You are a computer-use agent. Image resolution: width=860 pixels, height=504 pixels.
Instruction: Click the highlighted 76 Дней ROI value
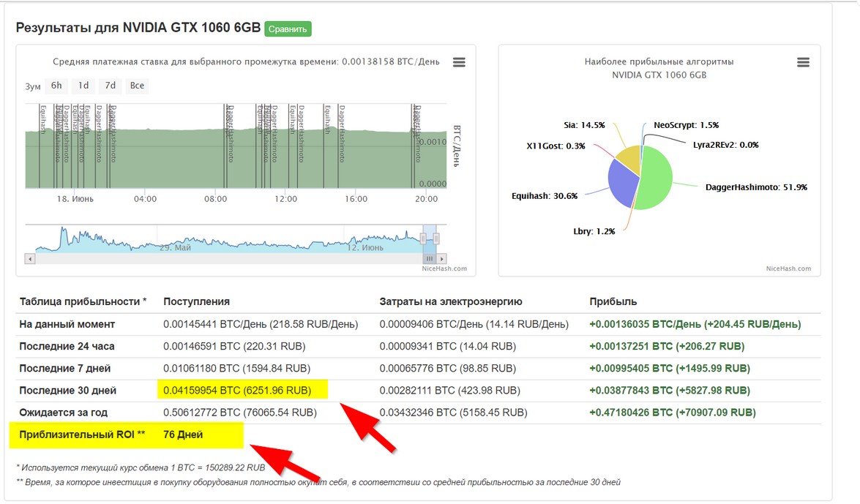183,435
